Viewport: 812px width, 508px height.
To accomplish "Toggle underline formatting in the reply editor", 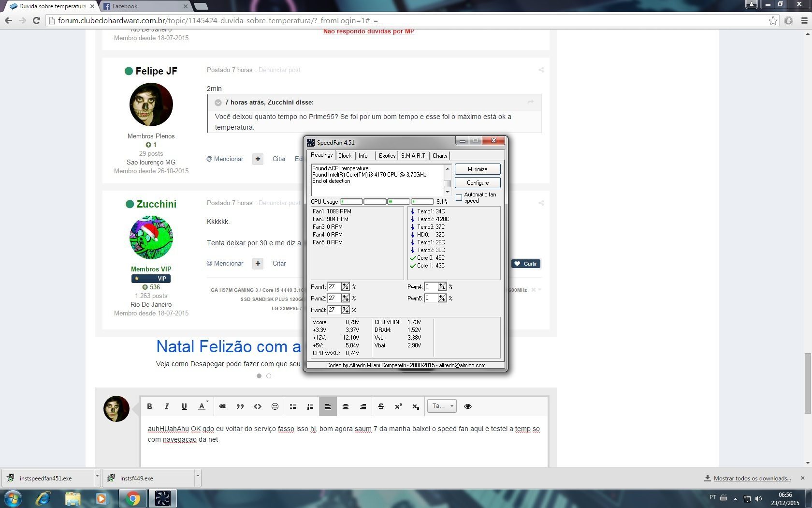I will click(x=184, y=406).
